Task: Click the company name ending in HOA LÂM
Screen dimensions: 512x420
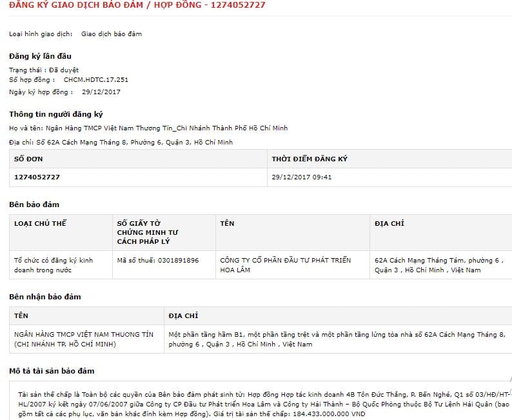Action: pos(285,265)
